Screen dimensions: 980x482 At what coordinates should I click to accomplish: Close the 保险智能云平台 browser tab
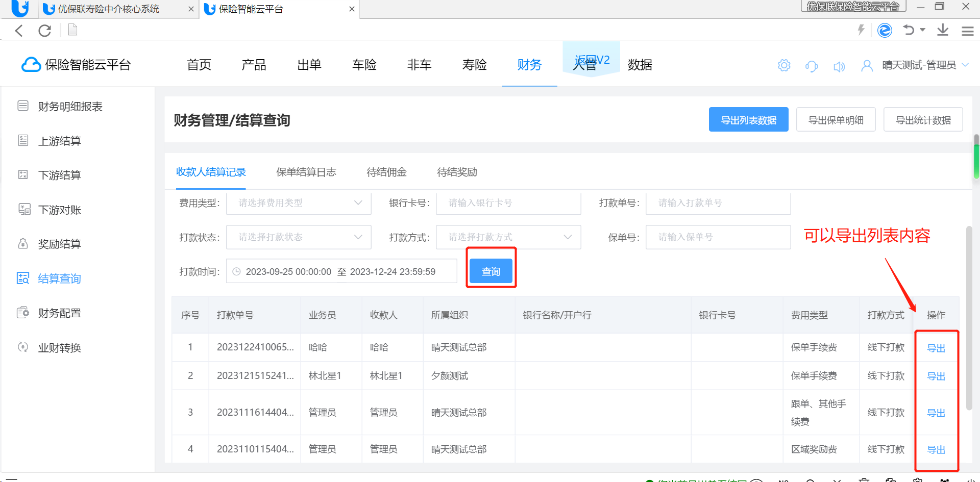[x=352, y=9]
